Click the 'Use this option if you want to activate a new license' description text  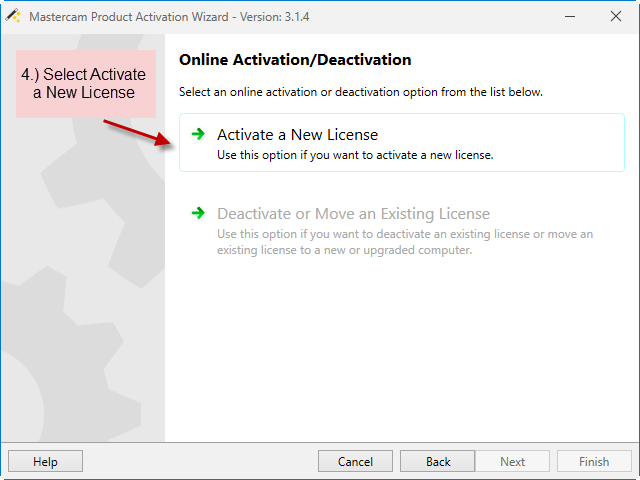click(355, 155)
